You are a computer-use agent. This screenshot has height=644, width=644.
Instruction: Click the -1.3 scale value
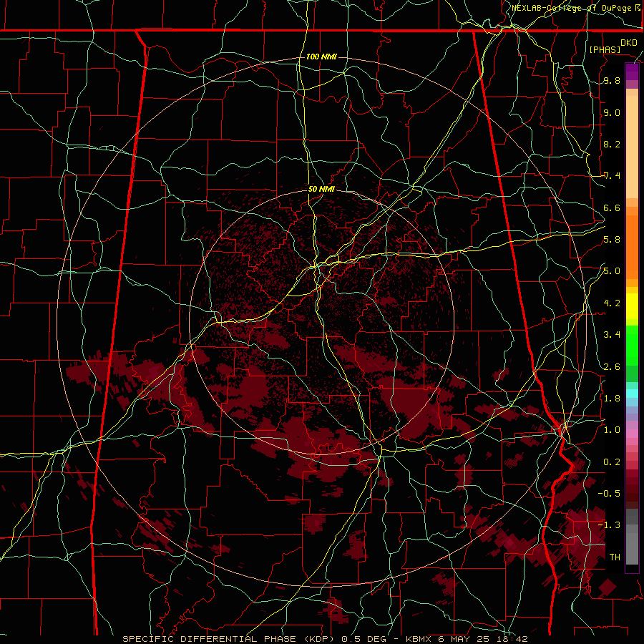609,525
